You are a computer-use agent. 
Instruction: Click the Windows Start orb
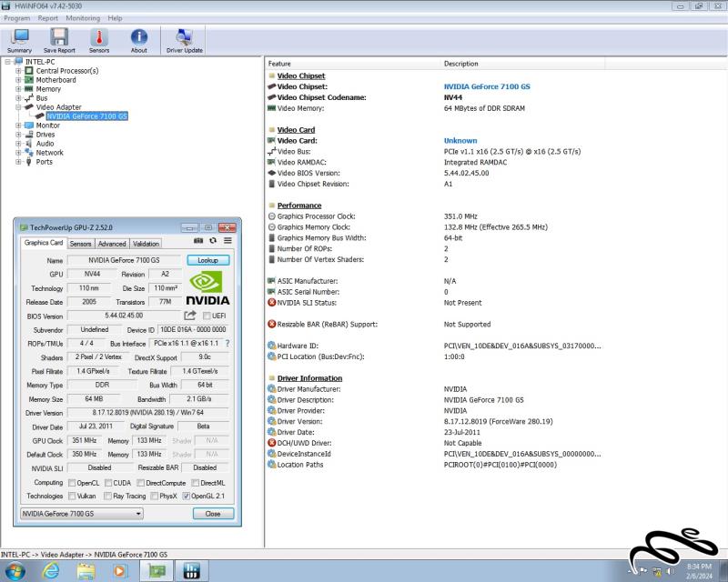(15, 571)
